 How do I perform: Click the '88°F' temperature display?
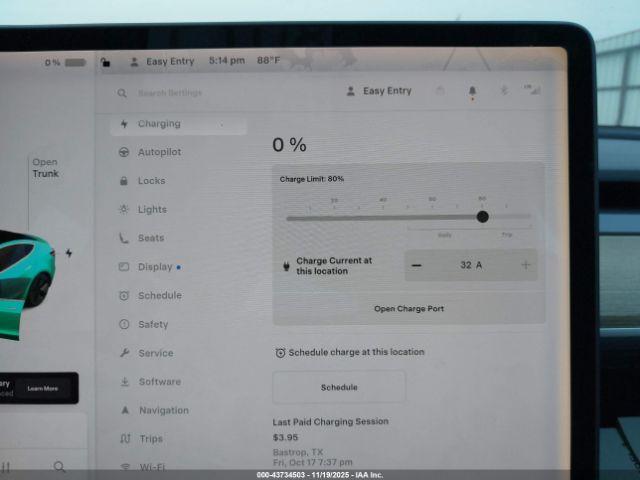[269, 60]
